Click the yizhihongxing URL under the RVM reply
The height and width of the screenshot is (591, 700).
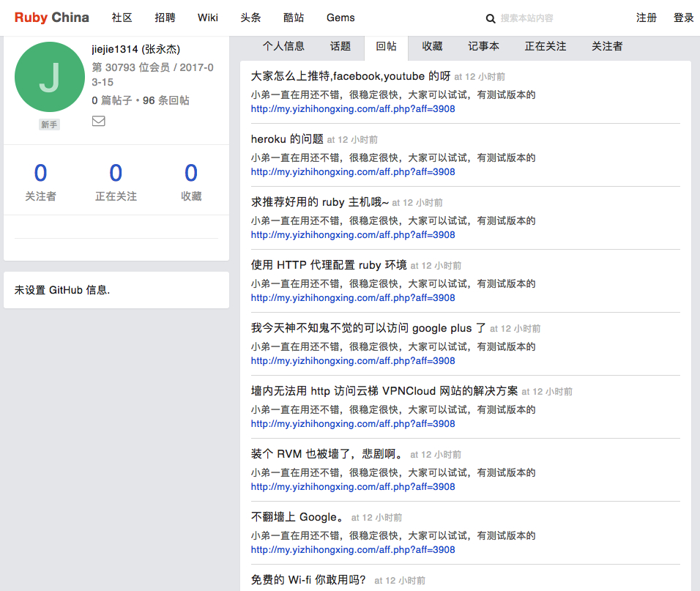tap(353, 487)
